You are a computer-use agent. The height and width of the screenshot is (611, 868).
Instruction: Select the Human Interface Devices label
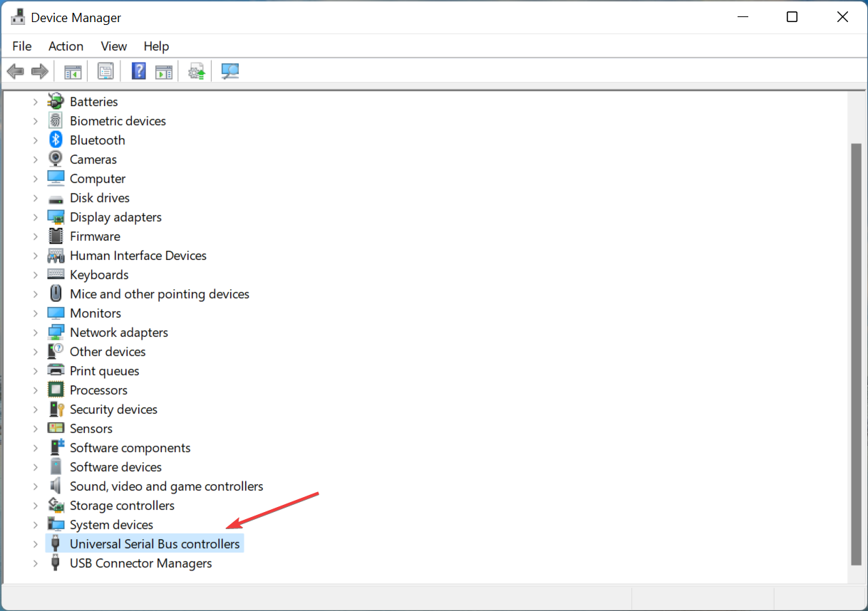(x=138, y=256)
